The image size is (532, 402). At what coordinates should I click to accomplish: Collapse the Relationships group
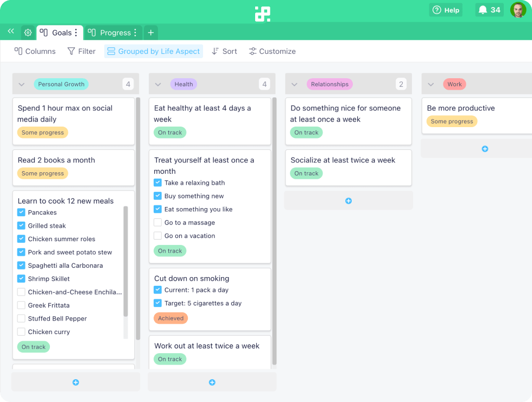[x=294, y=84]
